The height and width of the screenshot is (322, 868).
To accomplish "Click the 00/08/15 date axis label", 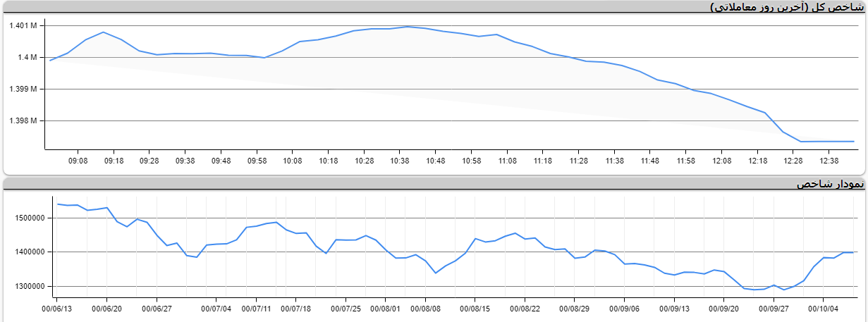I will [475, 308].
